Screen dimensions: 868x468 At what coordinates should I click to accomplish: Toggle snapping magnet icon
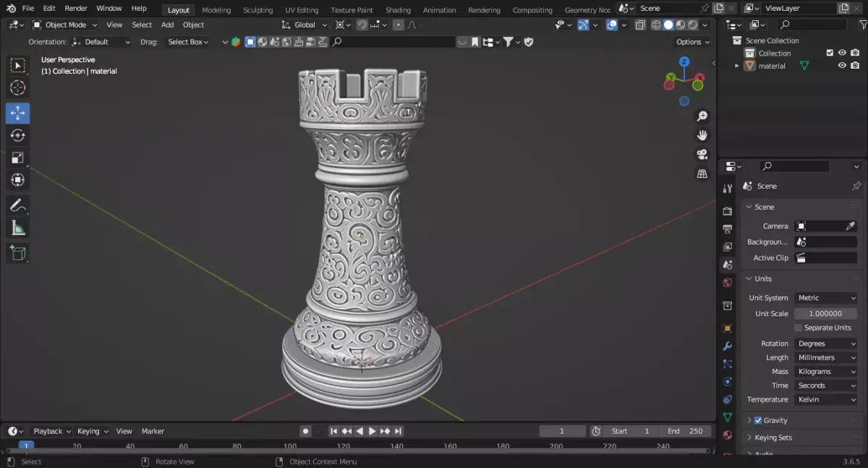click(362, 25)
